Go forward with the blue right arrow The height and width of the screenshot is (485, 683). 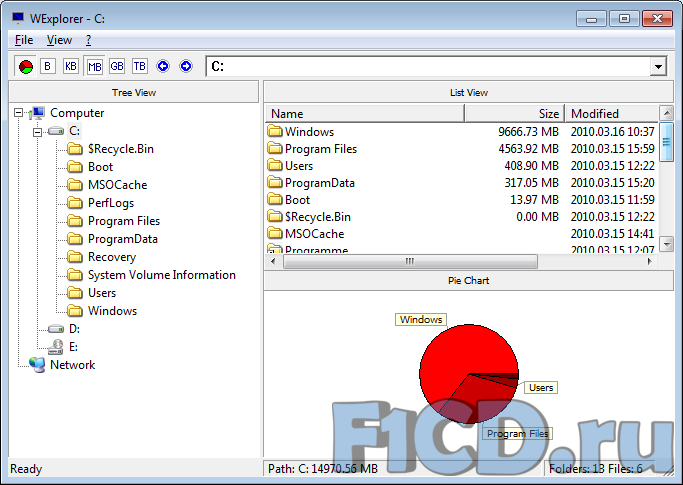pyautogui.click(x=186, y=66)
